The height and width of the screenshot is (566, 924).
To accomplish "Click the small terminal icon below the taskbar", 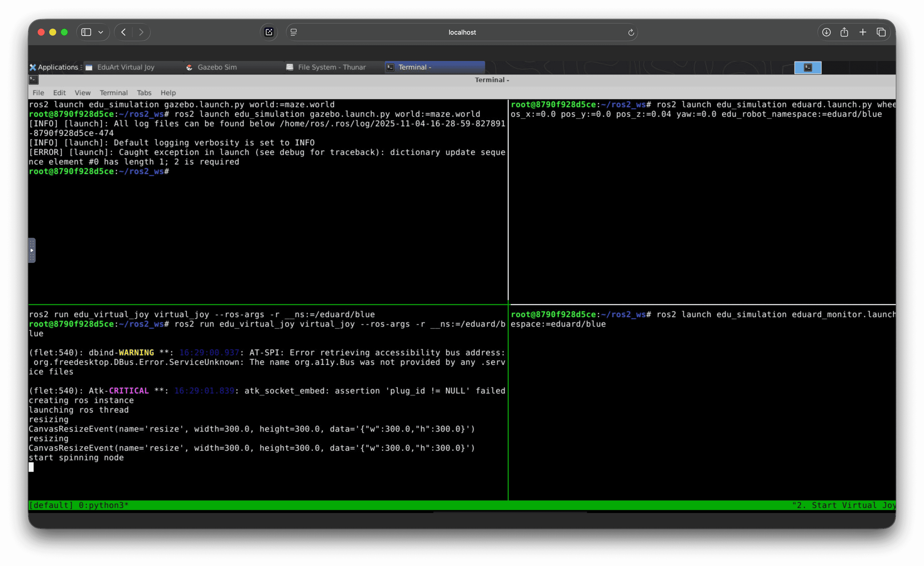I will (x=33, y=80).
